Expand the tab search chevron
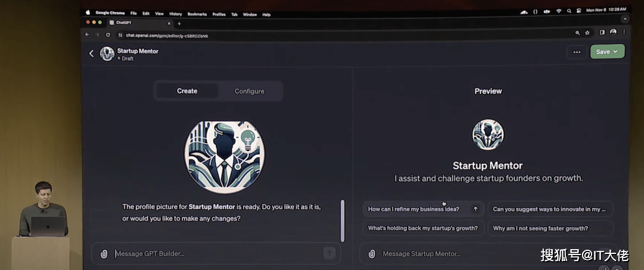This screenshot has height=270, width=644. coord(625,19)
